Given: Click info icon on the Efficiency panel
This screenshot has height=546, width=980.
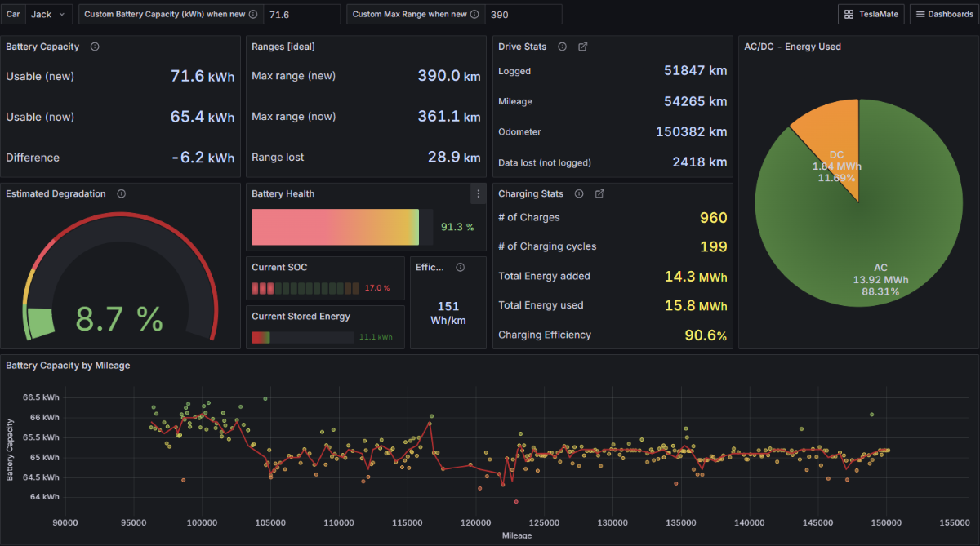Looking at the screenshot, I should coord(460,267).
